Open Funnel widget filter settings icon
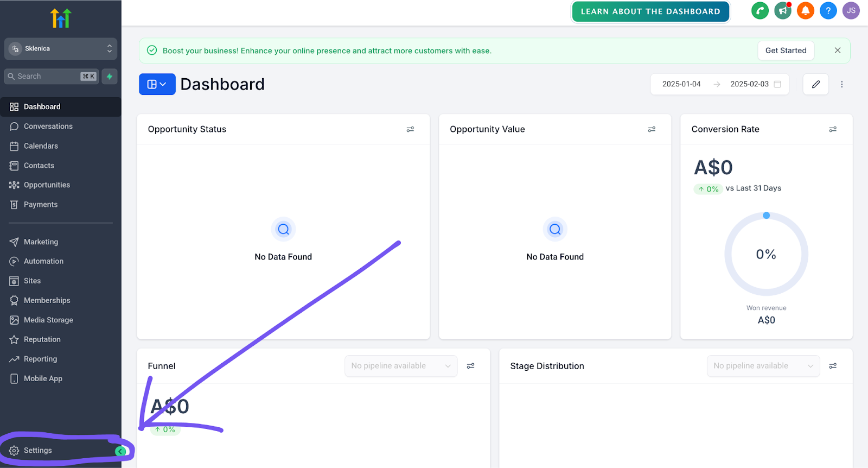This screenshot has height=468, width=868. coord(471,366)
